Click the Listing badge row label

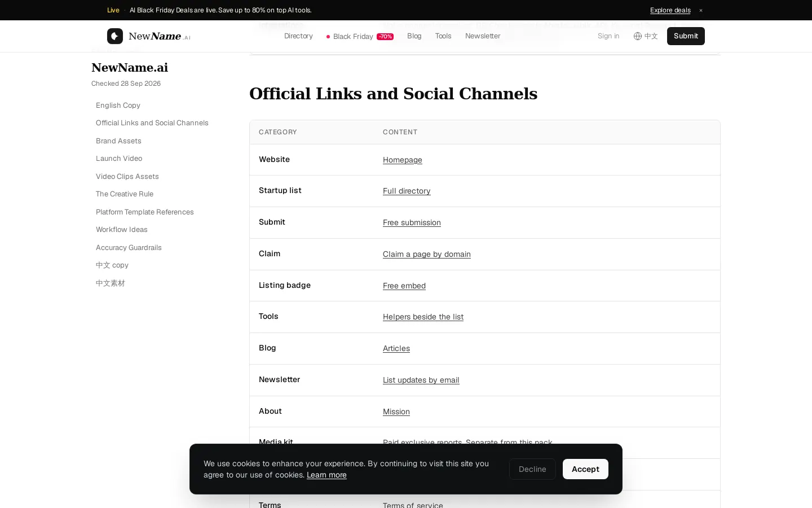(285, 286)
